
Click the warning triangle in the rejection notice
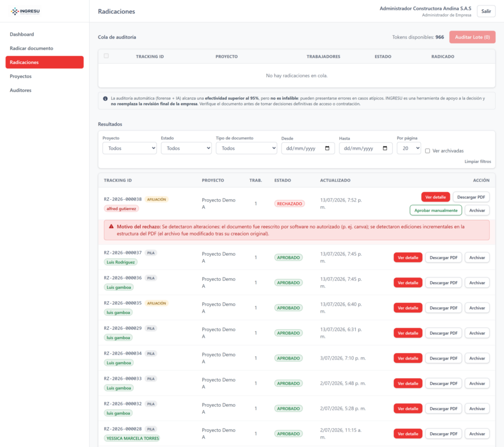pyautogui.click(x=111, y=226)
